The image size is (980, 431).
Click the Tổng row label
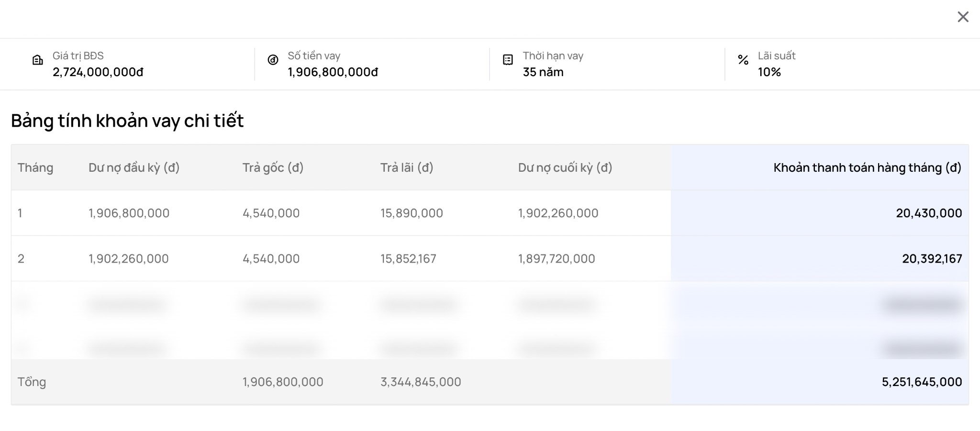pyautogui.click(x=32, y=382)
